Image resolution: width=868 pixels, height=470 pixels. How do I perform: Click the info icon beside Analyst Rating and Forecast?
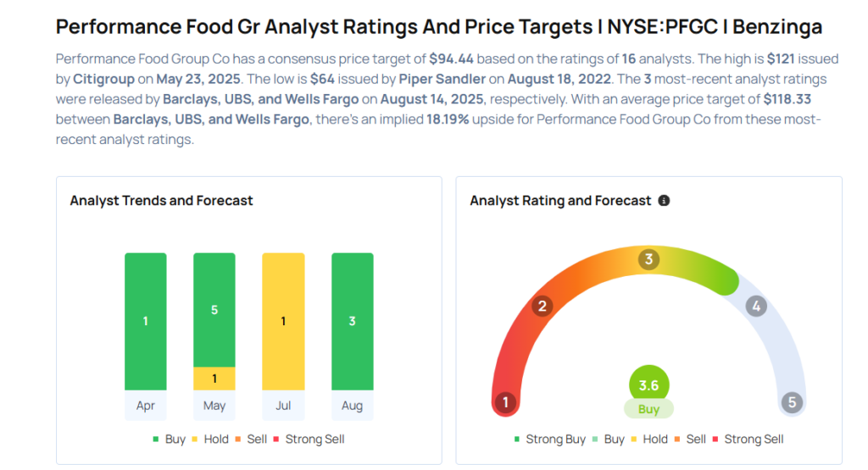pos(664,201)
